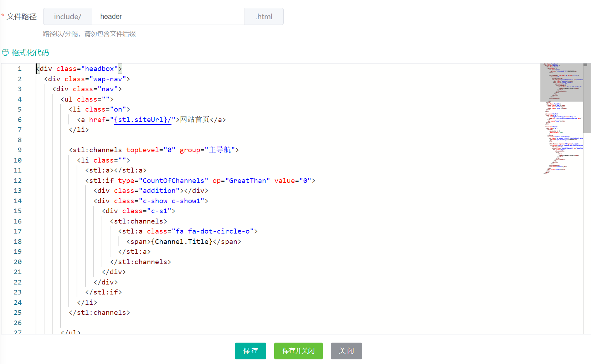
Task: Click line number 9 in gutter
Action: pyautogui.click(x=20, y=150)
